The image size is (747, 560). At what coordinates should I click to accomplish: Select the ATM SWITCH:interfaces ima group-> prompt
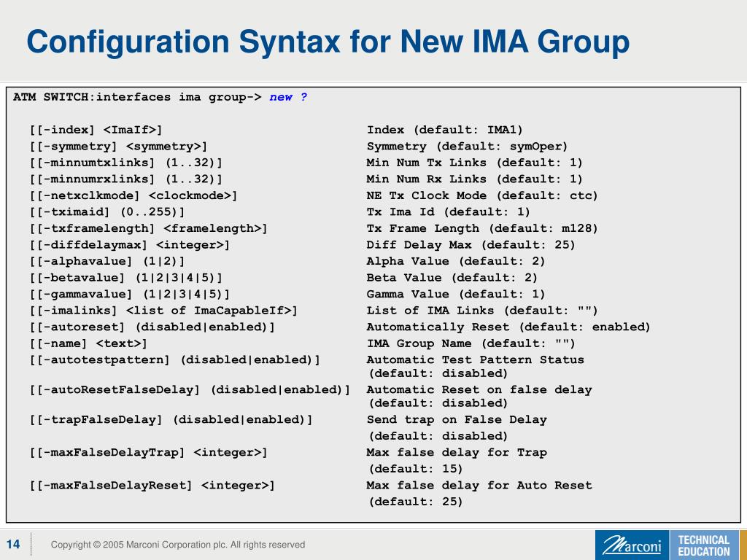click(x=138, y=97)
